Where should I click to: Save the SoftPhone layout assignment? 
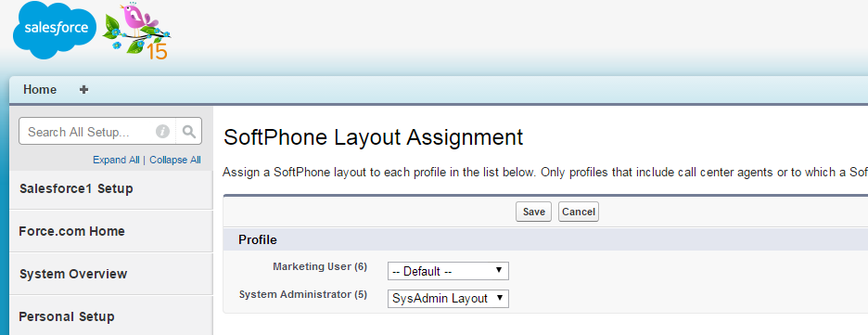click(533, 213)
